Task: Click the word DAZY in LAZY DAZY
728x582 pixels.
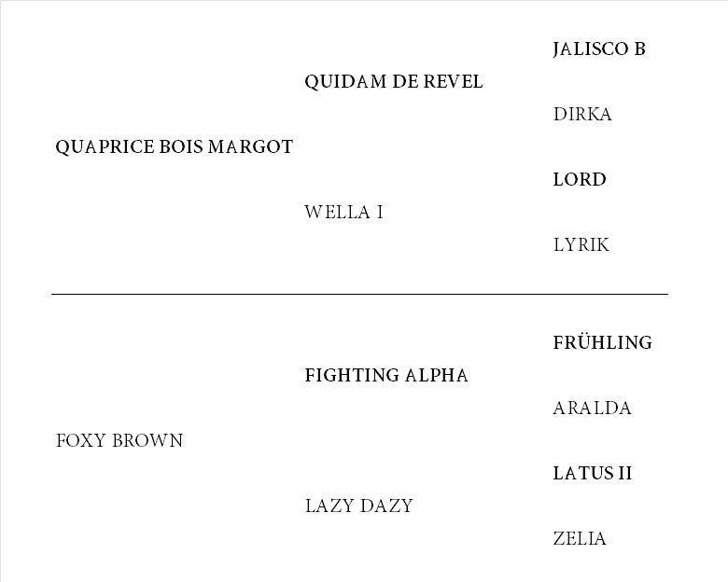Action: pyautogui.click(x=386, y=506)
